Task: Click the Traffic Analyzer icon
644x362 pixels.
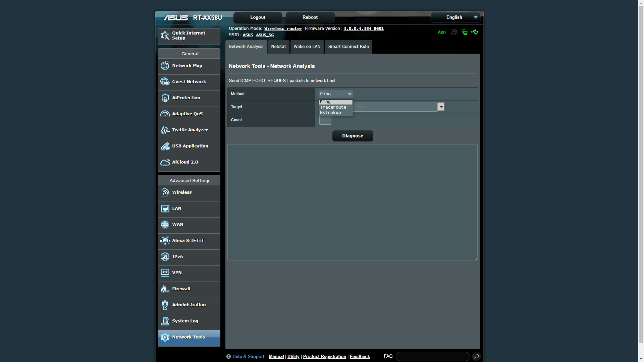Action: coord(165,130)
